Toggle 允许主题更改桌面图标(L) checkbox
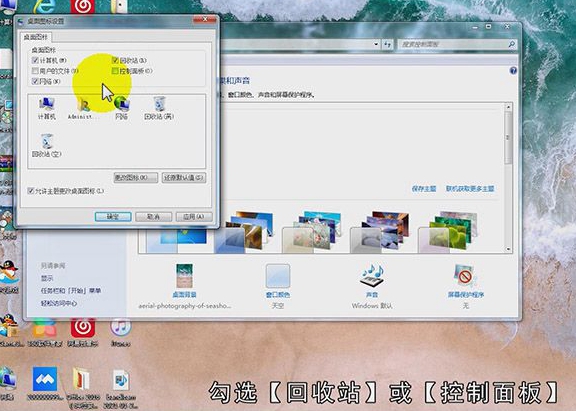Viewport: 576px width, 411px height. tap(31, 191)
